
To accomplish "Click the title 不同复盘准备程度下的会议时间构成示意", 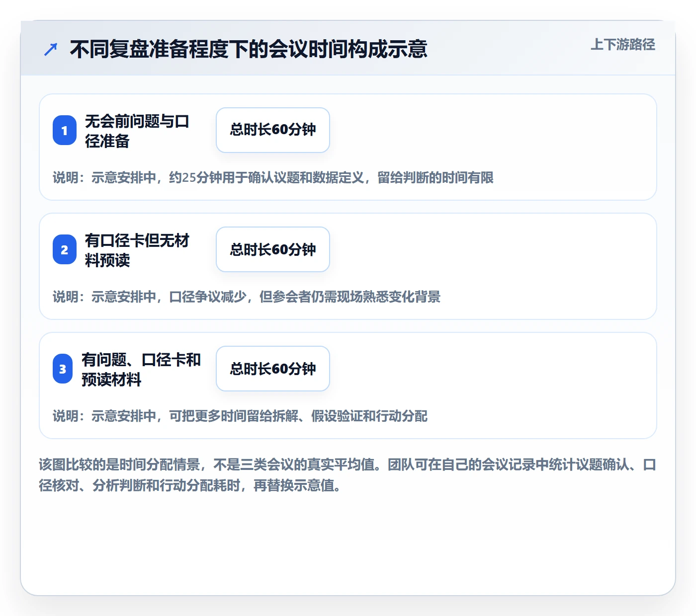I will click(249, 49).
